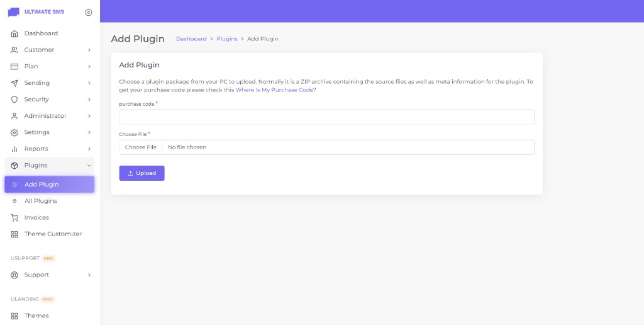Click the ULTIMATE SMS brand name
The image size is (644, 325).
click(44, 12)
